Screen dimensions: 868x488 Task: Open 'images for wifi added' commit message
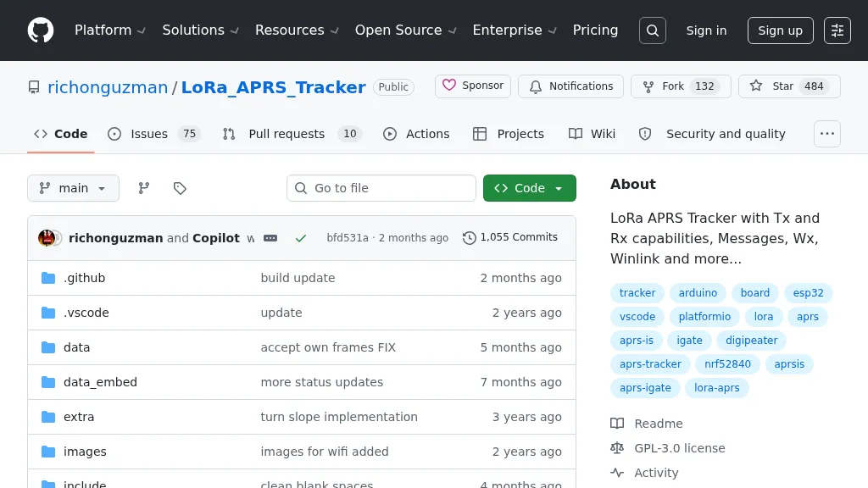pyautogui.click(x=325, y=452)
